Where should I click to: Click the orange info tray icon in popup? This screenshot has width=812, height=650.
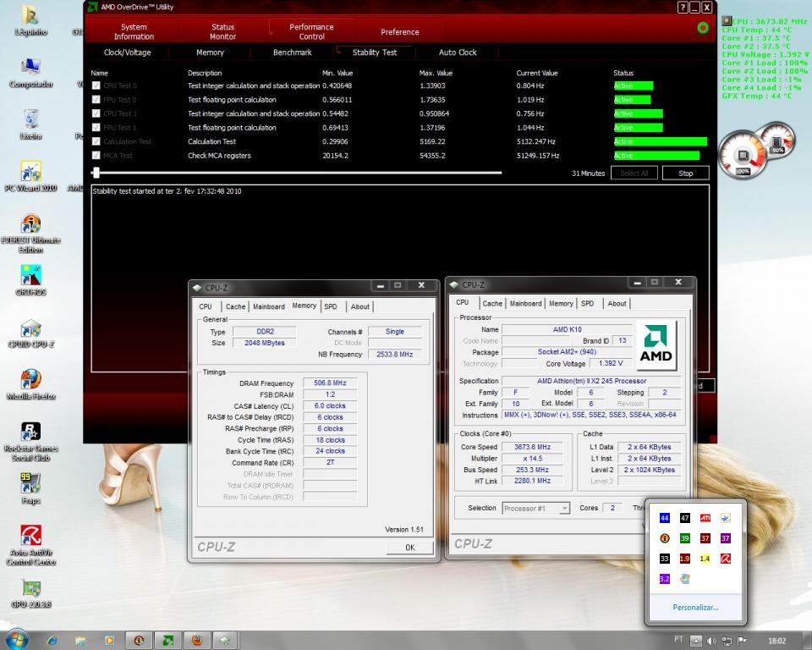tap(665, 538)
